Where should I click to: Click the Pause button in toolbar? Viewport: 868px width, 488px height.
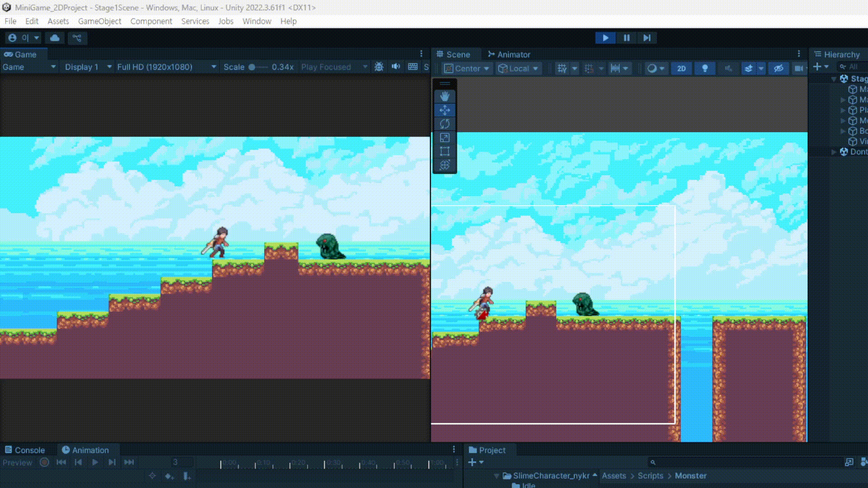(627, 38)
